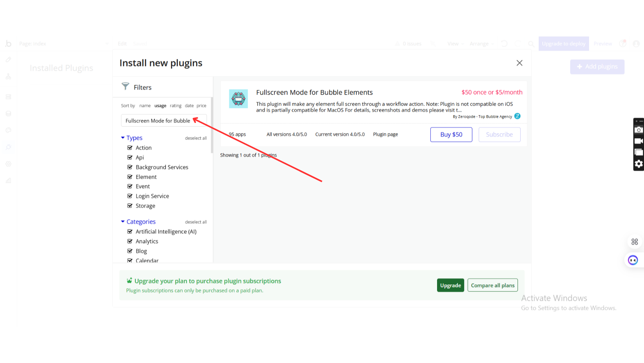Screen dimensions: 644x363
Task: Toggle the Artificial Intelligence (AI) category checkbox
Action: point(130,231)
